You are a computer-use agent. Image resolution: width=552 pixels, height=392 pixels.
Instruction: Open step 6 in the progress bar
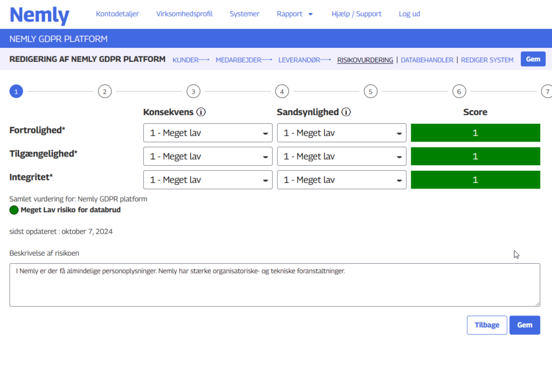click(459, 92)
